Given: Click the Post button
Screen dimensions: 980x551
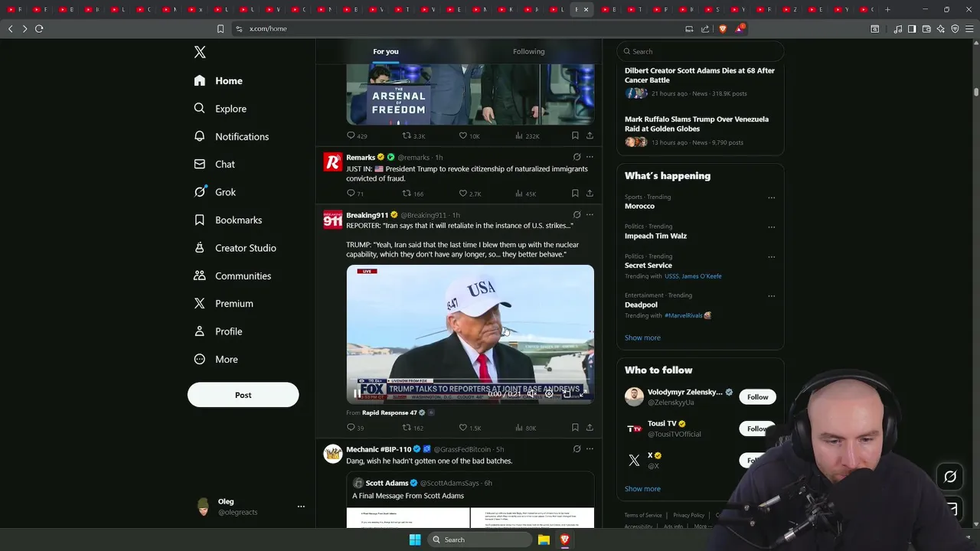Looking at the screenshot, I should click(x=243, y=395).
